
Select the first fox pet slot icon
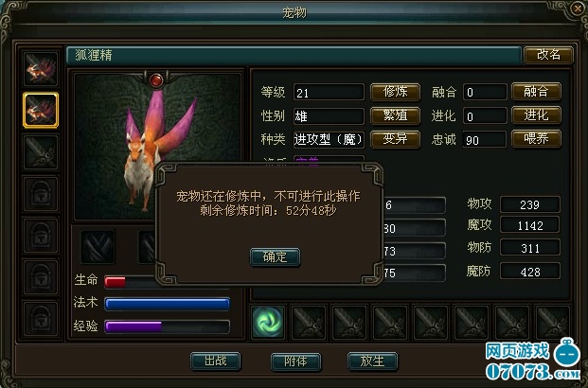[x=41, y=69]
